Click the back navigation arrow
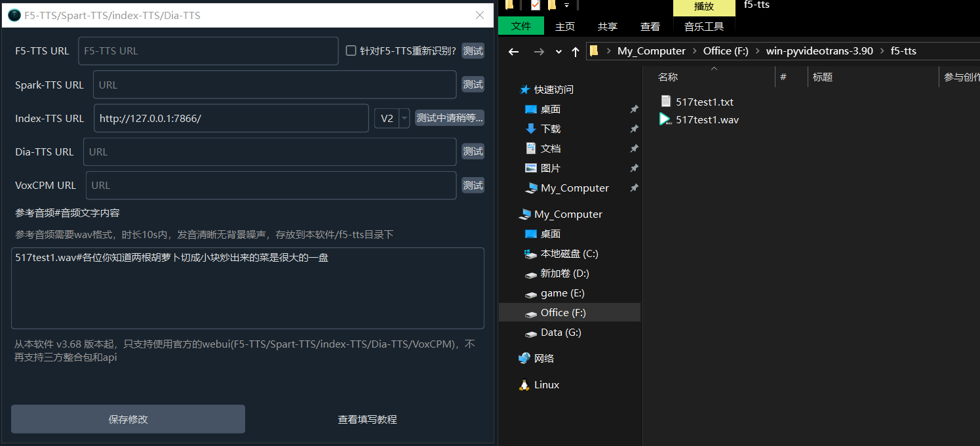This screenshot has height=446, width=980. coord(513,51)
